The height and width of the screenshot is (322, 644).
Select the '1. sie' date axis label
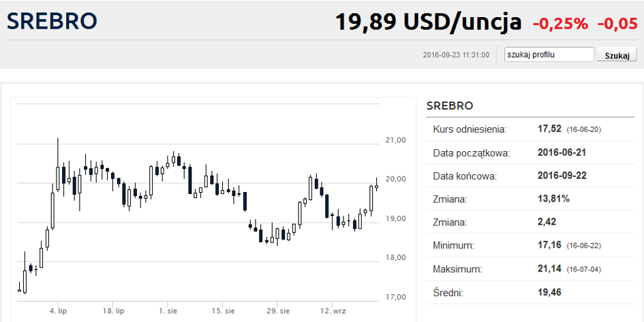click(168, 311)
